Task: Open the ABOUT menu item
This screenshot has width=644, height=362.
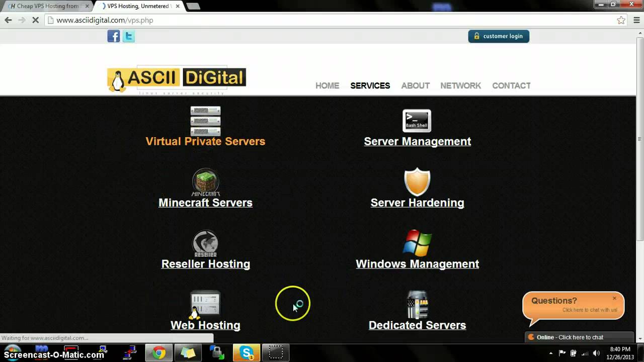Action: tap(416, 85)
